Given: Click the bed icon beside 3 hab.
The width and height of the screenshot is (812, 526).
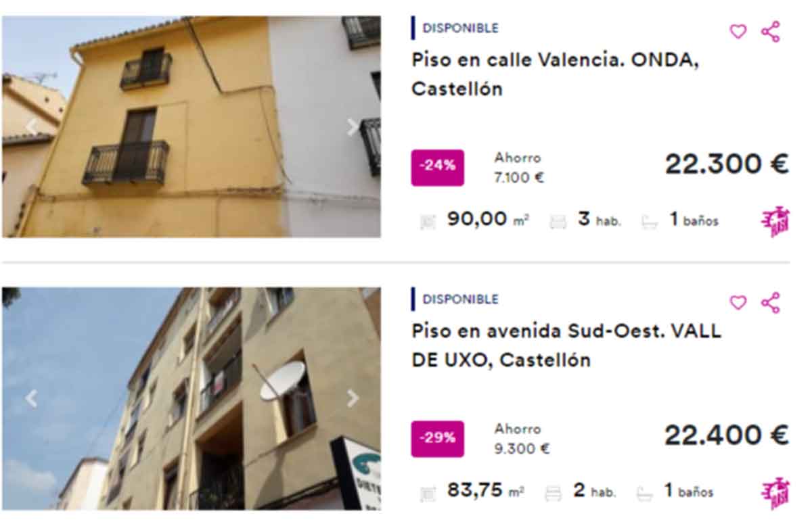Looking at the screenshot, I should 558,222.
